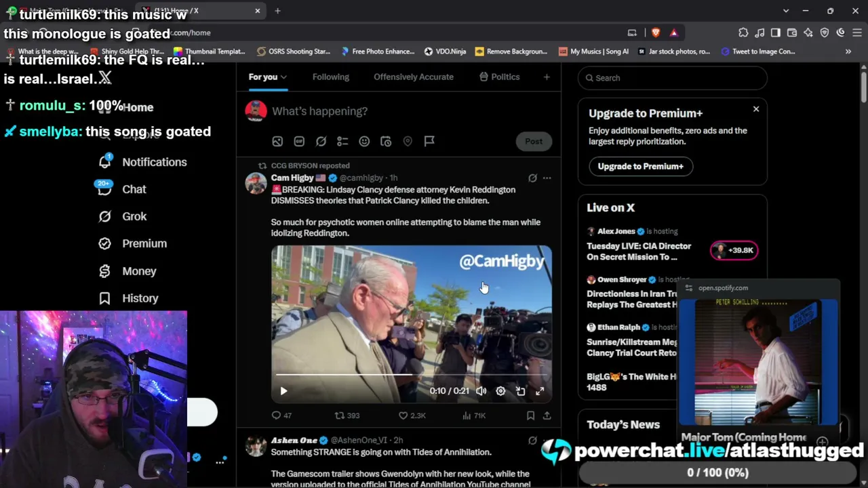Open the browser tab search dropdown
The height and width of the screenshot is (488, 868).
click(786, 11)
